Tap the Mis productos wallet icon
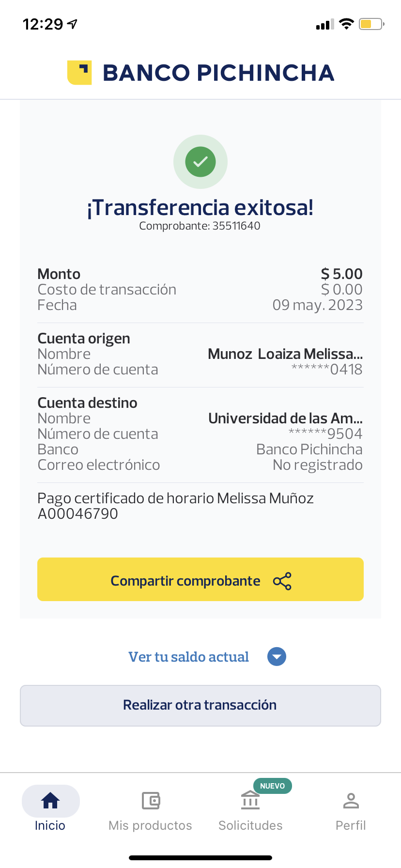 (x=151, y=801)
